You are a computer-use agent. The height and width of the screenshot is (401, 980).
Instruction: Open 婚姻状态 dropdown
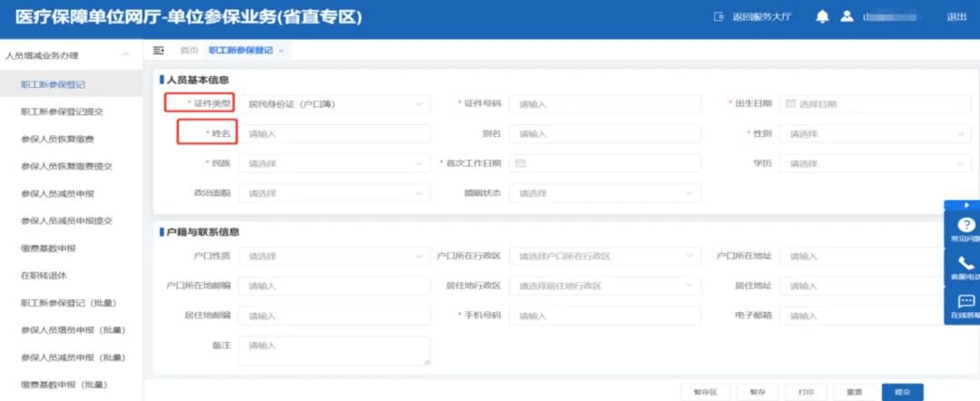click(605, 193)
